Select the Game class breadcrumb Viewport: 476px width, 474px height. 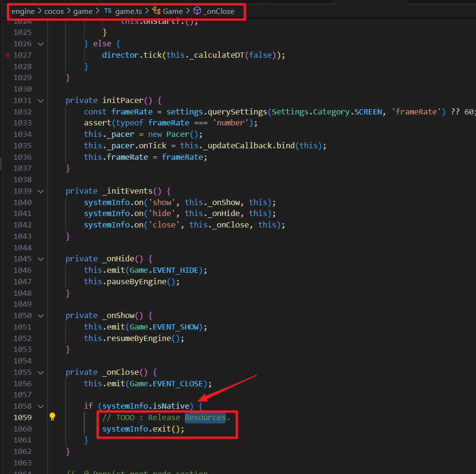tap(172, 11)
